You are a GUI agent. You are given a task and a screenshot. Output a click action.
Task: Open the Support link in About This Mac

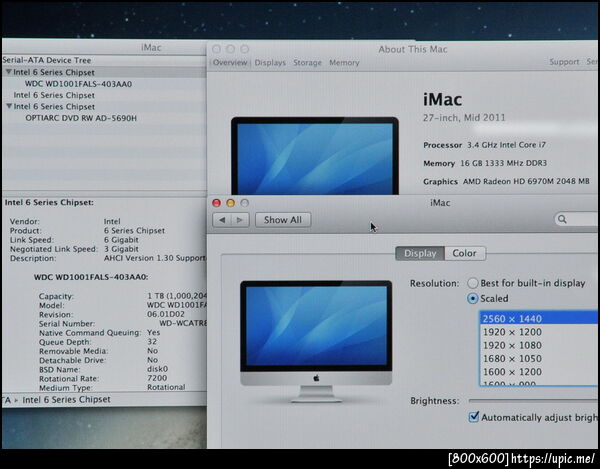pyautogui.click(x=564, y=62)
